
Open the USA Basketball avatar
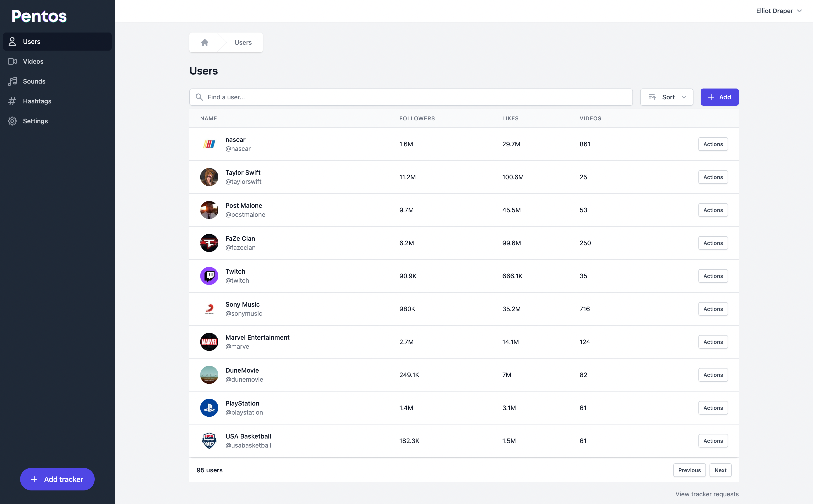coord(209,441)
